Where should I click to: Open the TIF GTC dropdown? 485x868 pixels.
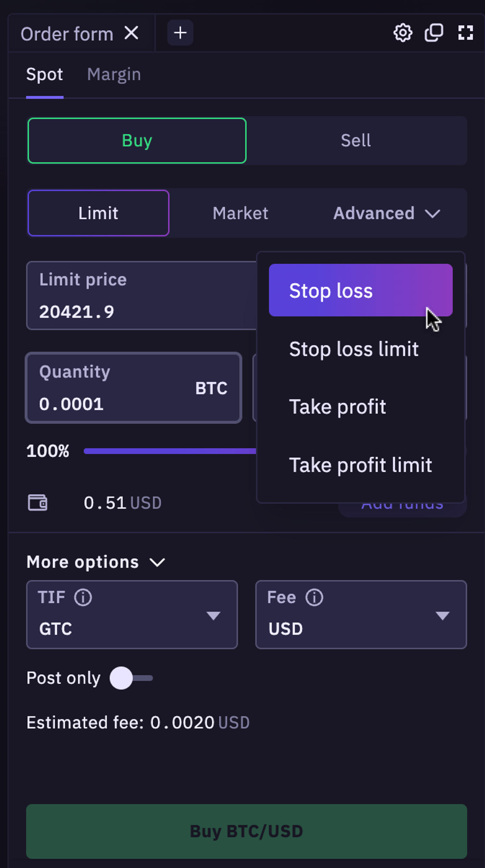(x=132, y=615)
